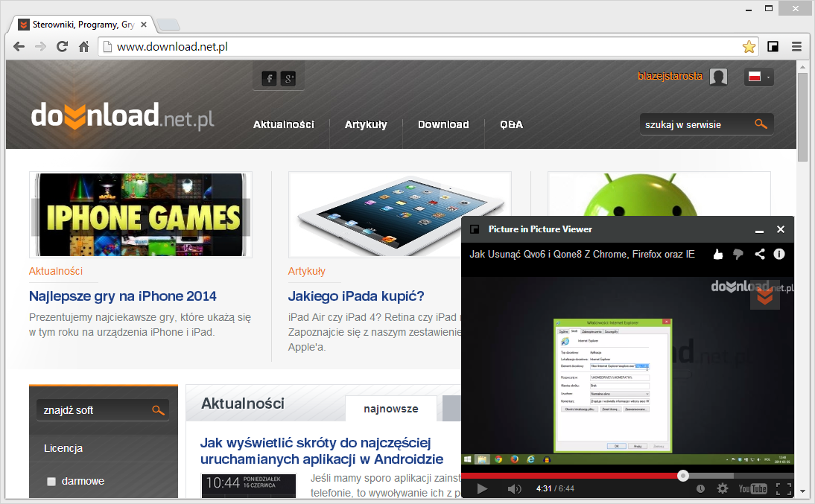Reload the page with the refresh icon
Viewport: 815px width, 504px height.
(x=62, y=47)
